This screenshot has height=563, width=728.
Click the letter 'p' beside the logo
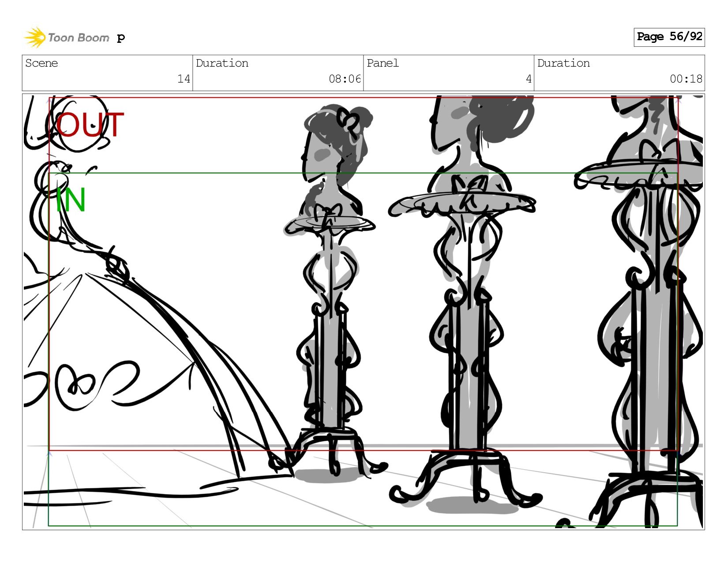(x=121, y=38)
